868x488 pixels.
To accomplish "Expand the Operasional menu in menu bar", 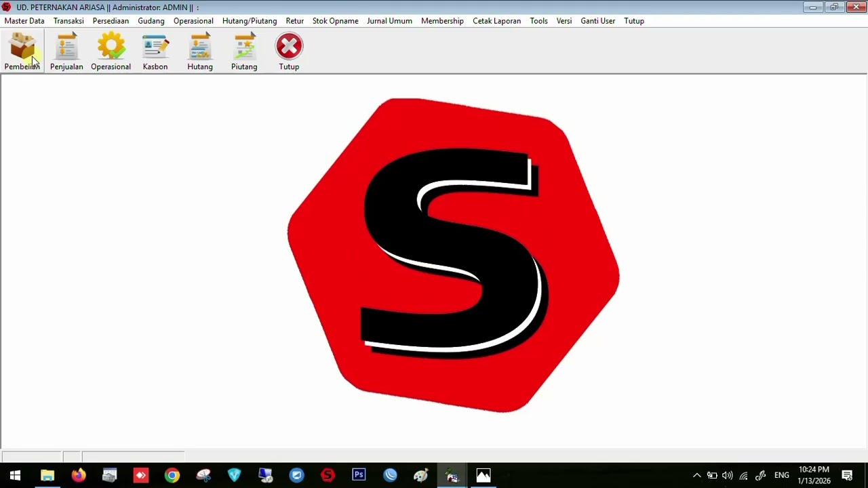I will tap(193, 21).
